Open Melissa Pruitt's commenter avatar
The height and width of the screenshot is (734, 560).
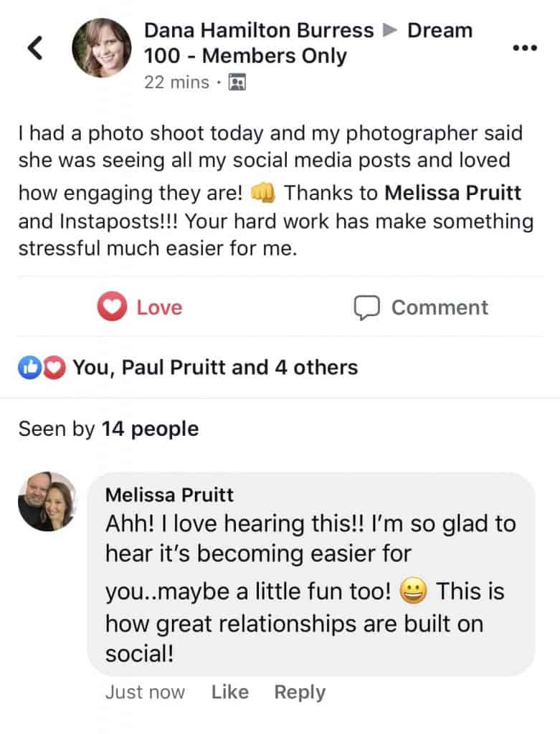point(47,501)
